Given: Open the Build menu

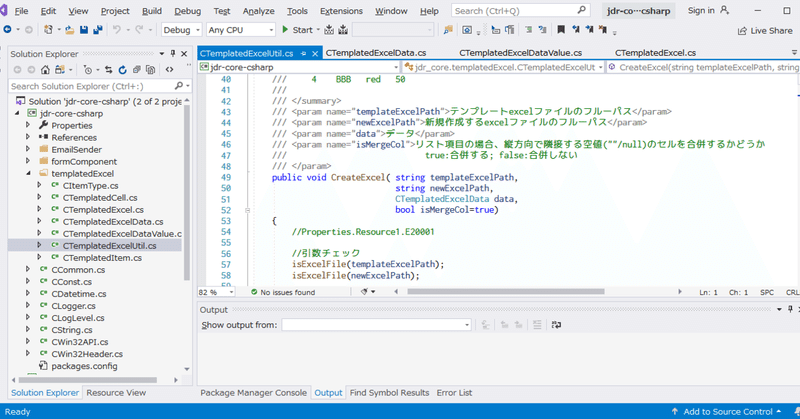Looking at the screenshot, I should coord(152,11).
